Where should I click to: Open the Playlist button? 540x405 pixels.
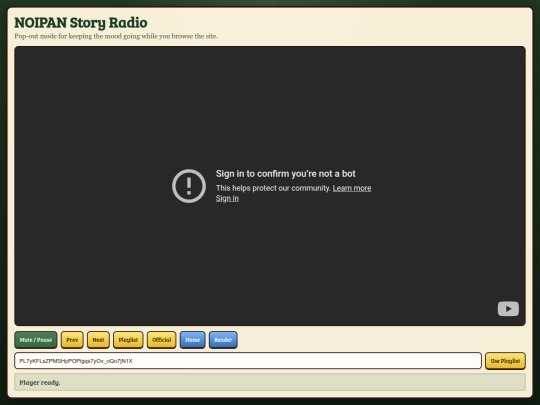[x=128, y=340]
